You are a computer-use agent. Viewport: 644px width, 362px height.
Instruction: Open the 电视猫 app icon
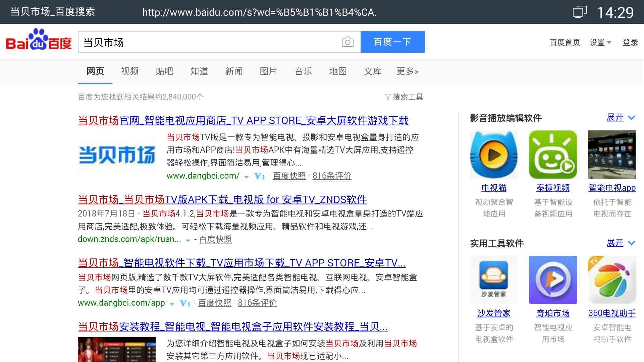(493, 155)
